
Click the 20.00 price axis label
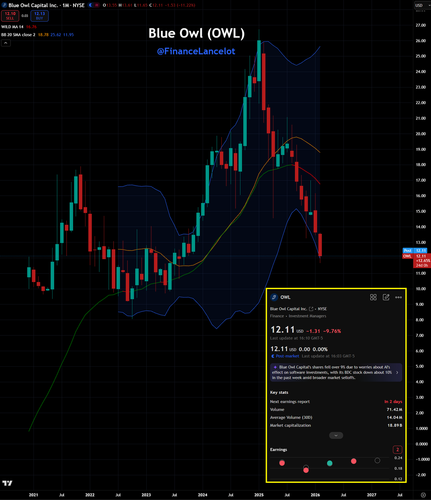tap(421, 134)
